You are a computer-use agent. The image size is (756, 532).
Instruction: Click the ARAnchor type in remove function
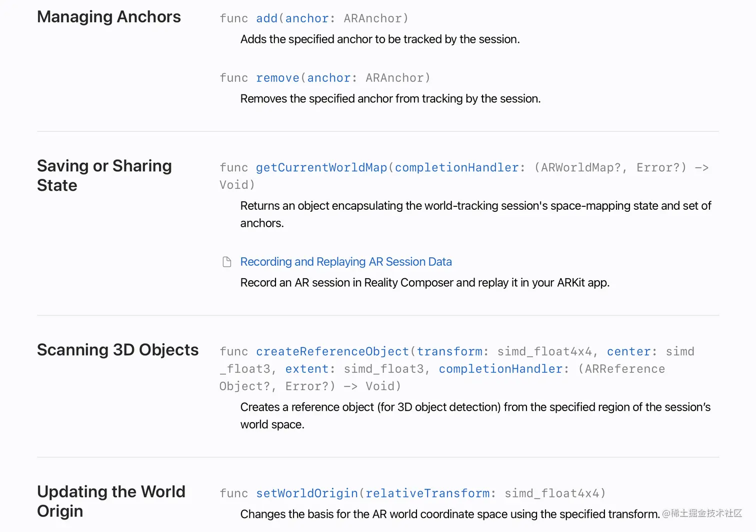[397, 78]
